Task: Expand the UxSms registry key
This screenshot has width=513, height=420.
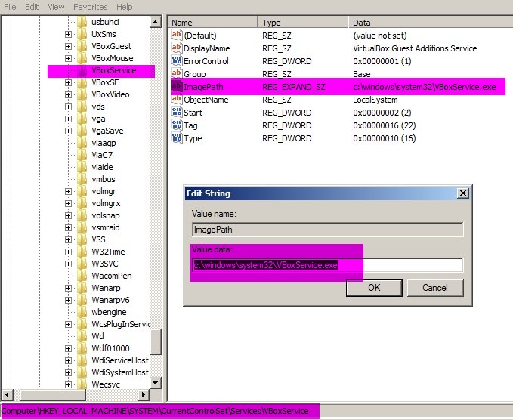Action: coord(68,34)
